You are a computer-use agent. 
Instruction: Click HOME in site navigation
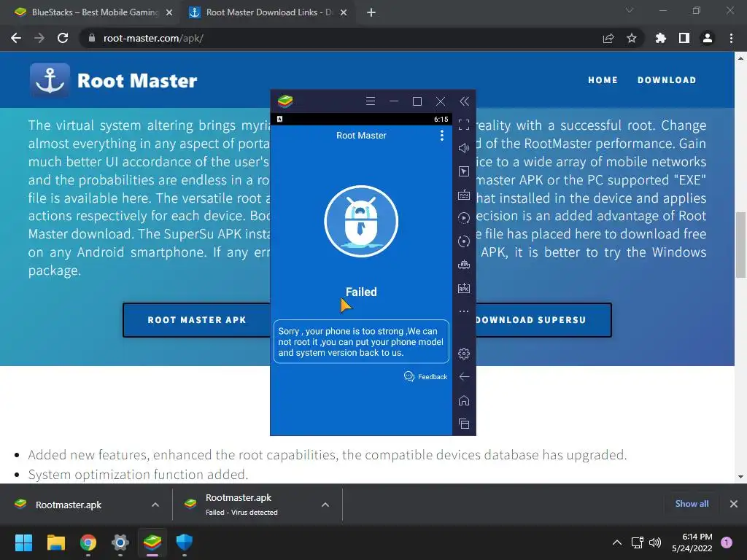point(603,80)
